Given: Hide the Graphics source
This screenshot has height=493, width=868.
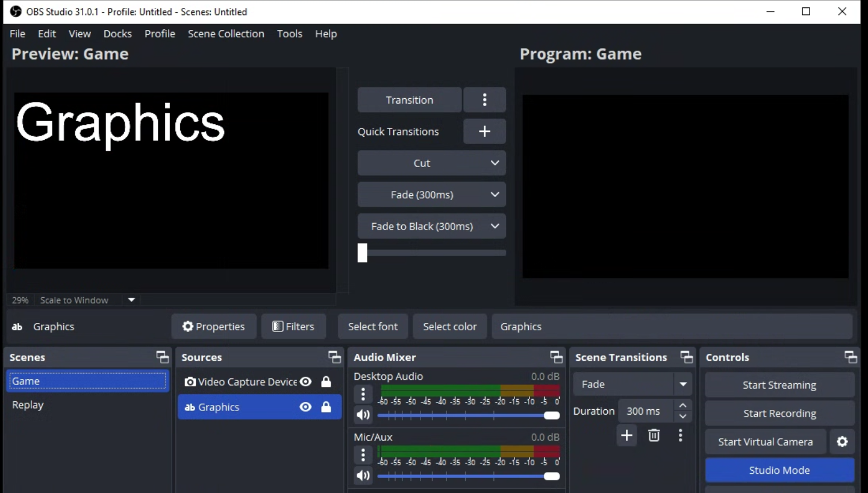Looking at the screenshot, I should (305, 407).
